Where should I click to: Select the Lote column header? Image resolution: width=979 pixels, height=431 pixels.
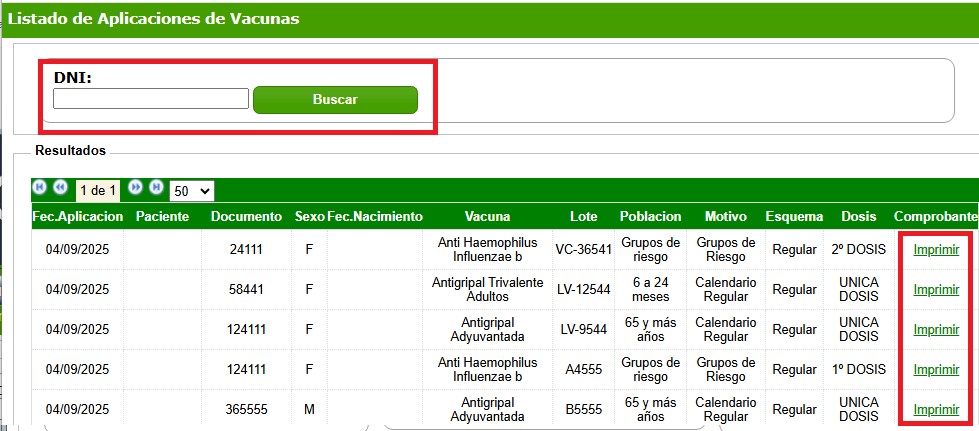click(583, 216)
